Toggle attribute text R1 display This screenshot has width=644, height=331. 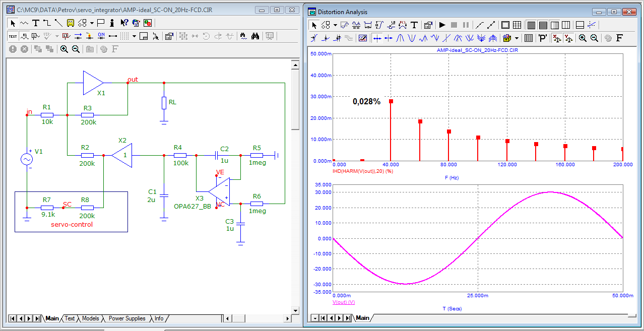[24, 36]
